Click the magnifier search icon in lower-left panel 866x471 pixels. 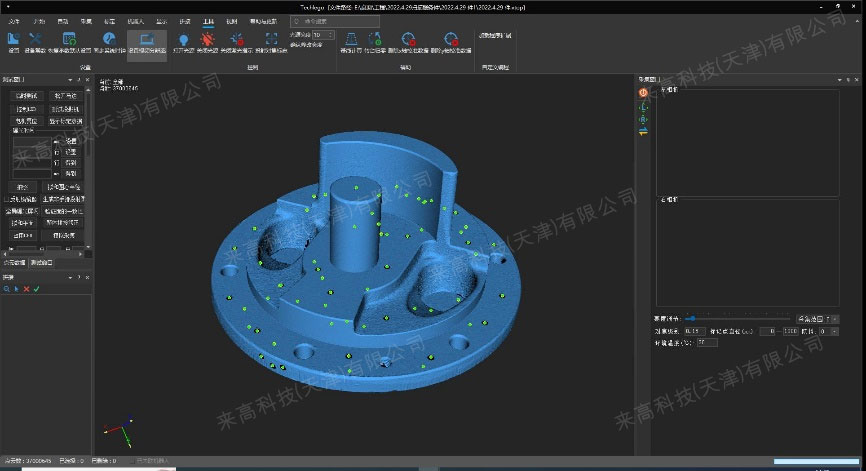(7, 289)
